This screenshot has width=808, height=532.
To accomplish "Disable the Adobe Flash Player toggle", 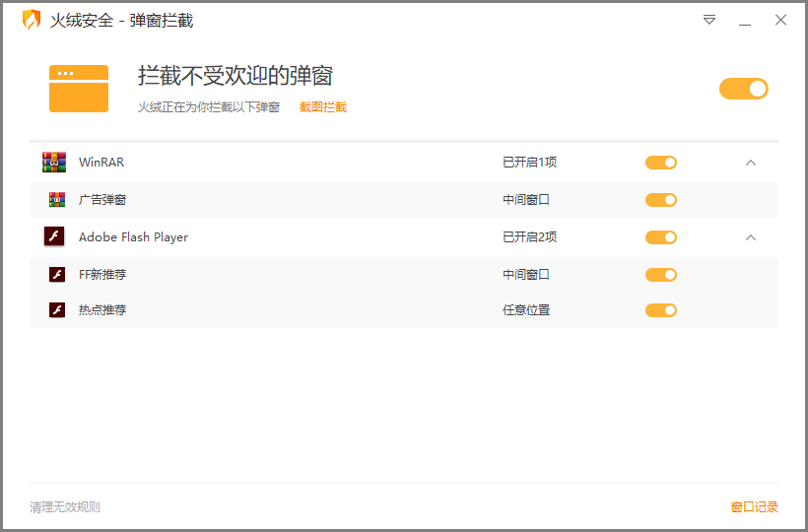I will 661,237.
